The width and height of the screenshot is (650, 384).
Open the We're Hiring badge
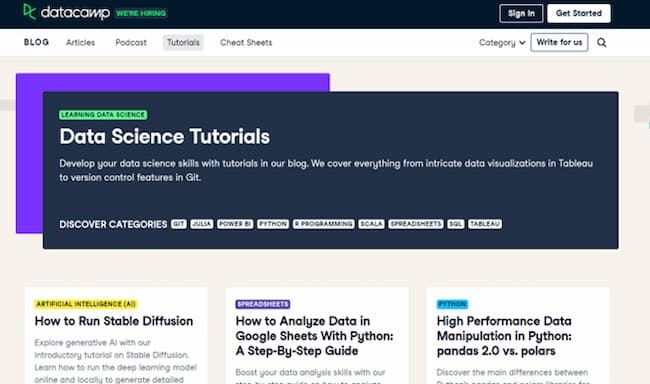141,13
